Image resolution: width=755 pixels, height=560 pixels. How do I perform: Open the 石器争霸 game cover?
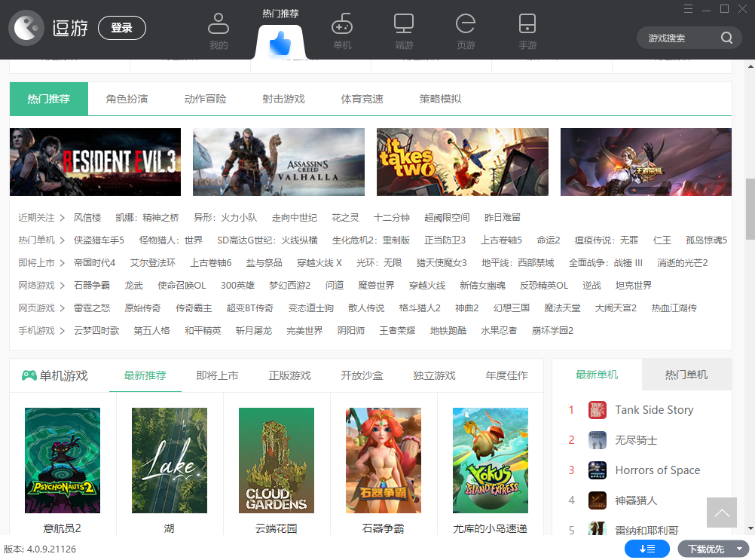point(384,461)
